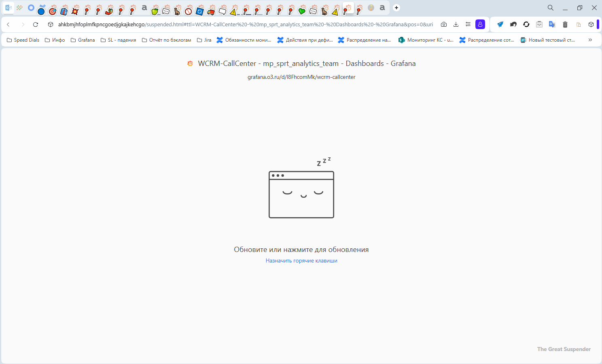This screenshot has width=602, height=364.
Task: Go back to the previous page
Action: point(8,24)
